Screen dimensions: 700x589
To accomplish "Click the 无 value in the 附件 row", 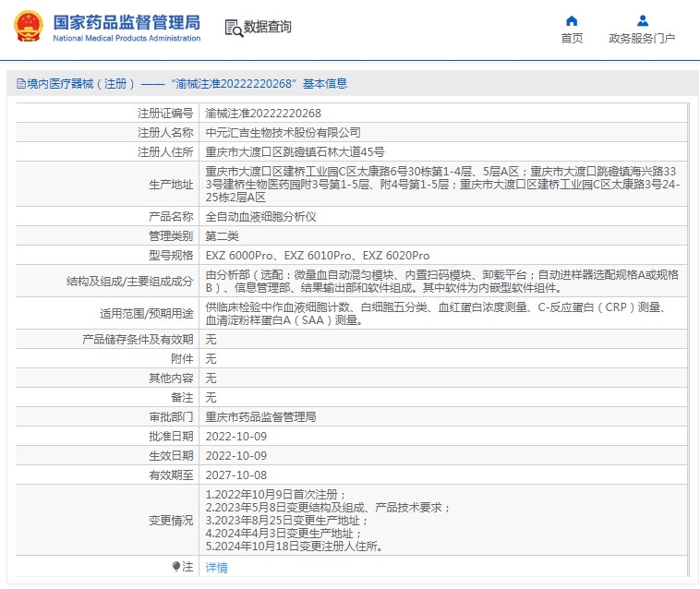I will click(x=211, y=359).
